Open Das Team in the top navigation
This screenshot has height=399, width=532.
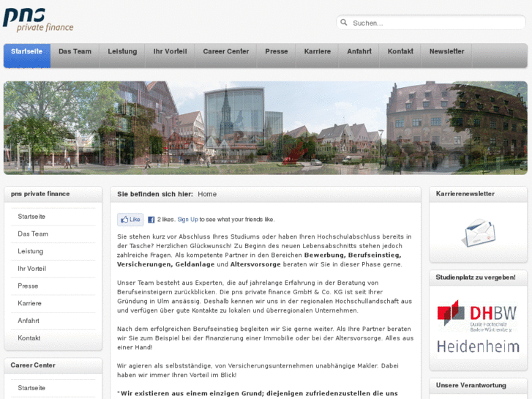click(75, 56)
